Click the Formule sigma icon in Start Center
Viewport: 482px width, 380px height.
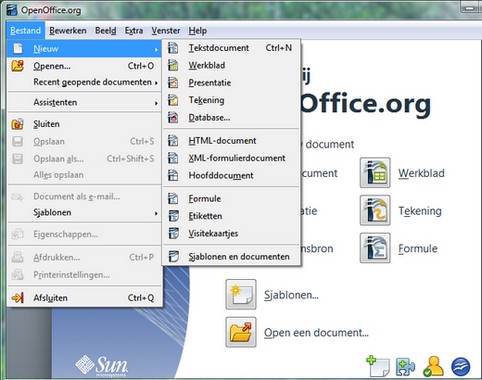coord(375,248)
